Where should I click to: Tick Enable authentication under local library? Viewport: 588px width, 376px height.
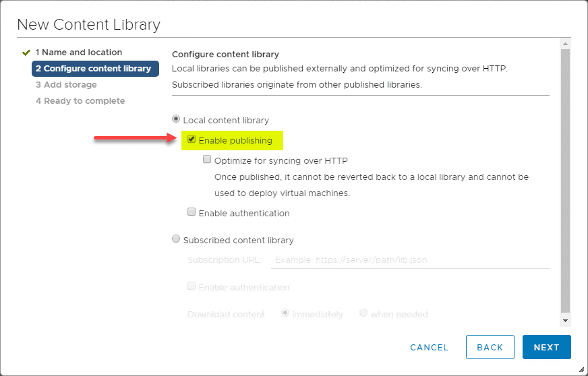coord(192,213)
